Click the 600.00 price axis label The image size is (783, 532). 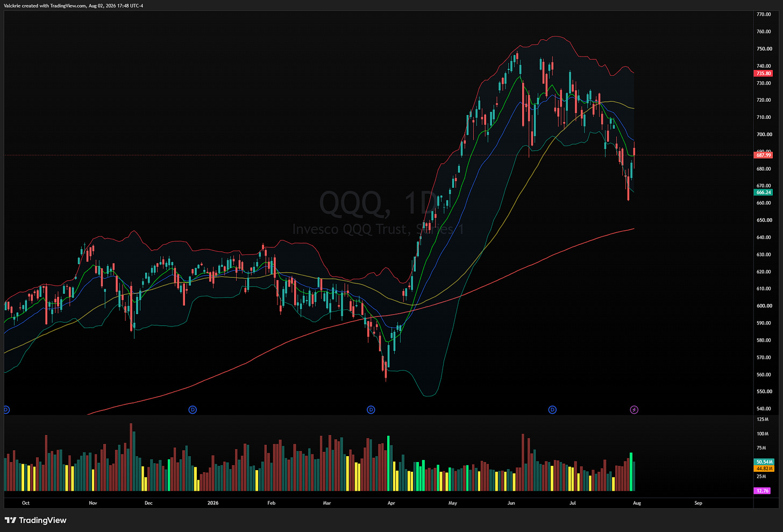click(764, 306)
